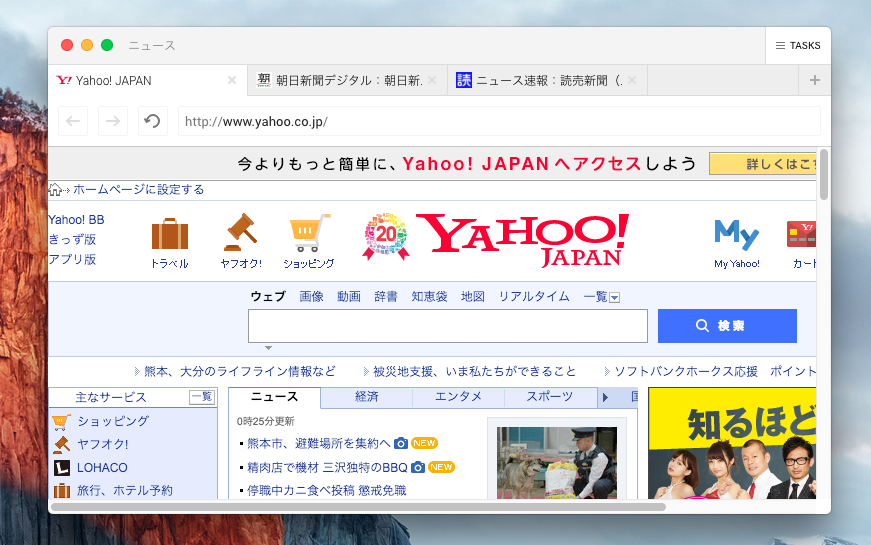The width and height of the screenshot is (871, 545).
Task: Close the Yahoo! JAPAN tab
Action: coord(232,80)
